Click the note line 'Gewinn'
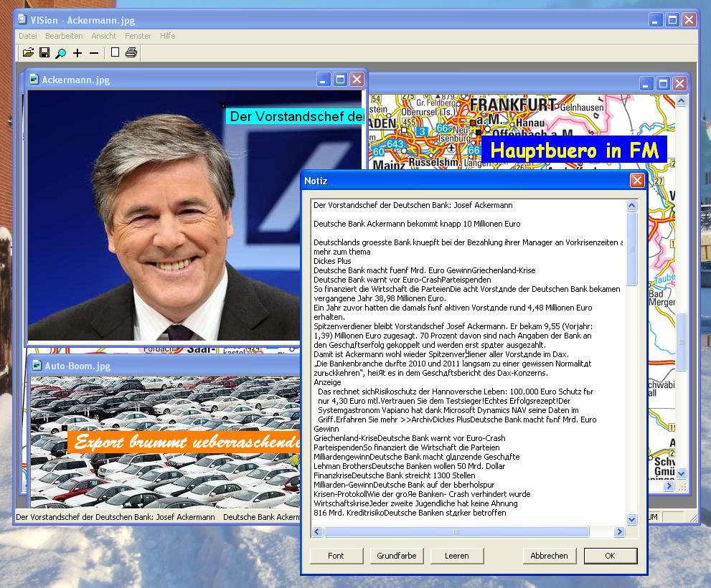Viewport: 711px width, 588px height. (326, 429)
